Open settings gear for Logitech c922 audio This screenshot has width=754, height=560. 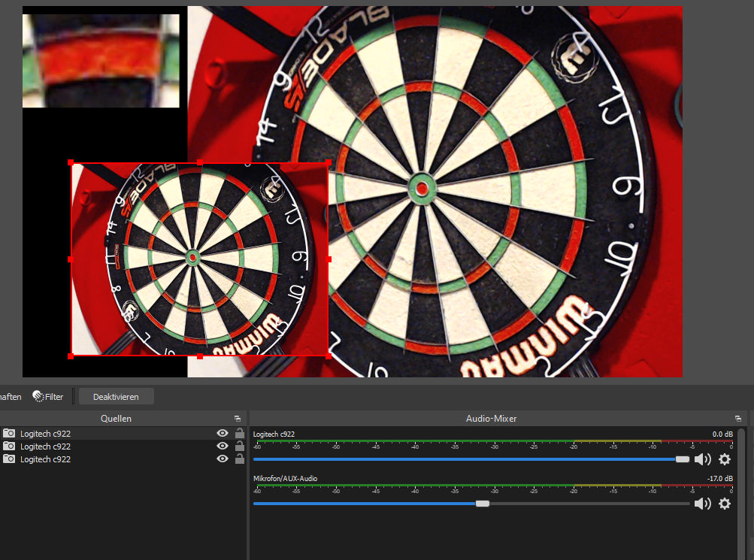(x=725, y=459)
